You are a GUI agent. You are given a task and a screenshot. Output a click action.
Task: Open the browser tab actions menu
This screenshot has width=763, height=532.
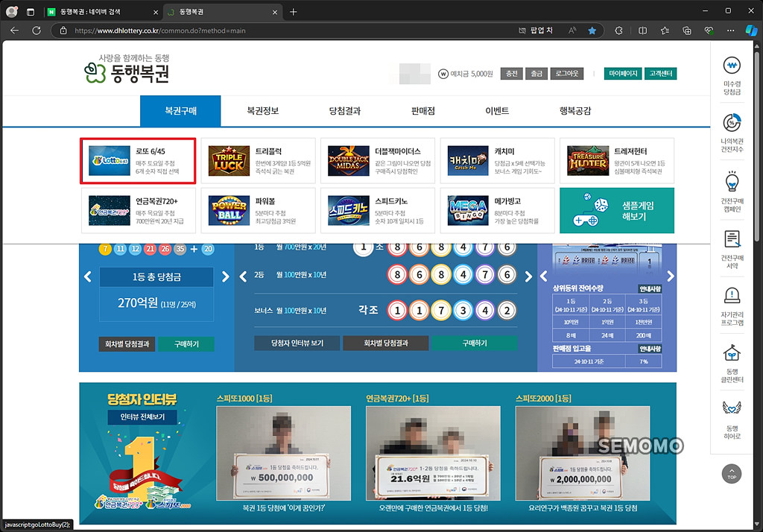click(30, 12)
